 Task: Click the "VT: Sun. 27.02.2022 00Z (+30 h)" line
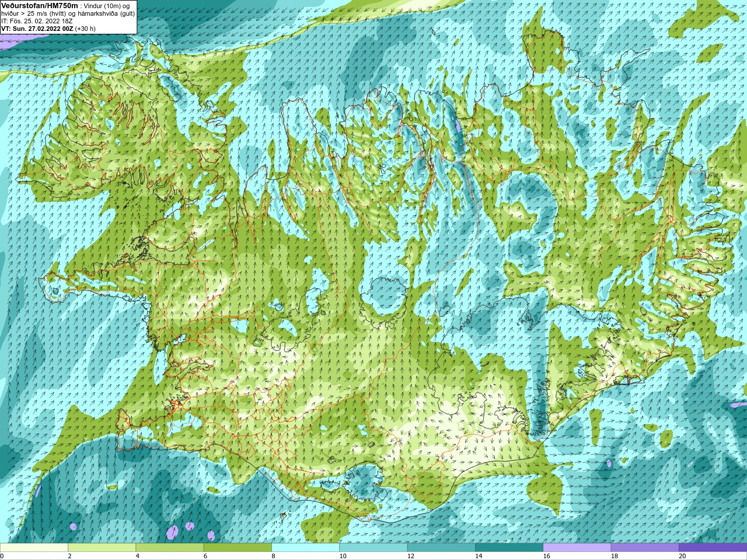(x=48, y=29)
